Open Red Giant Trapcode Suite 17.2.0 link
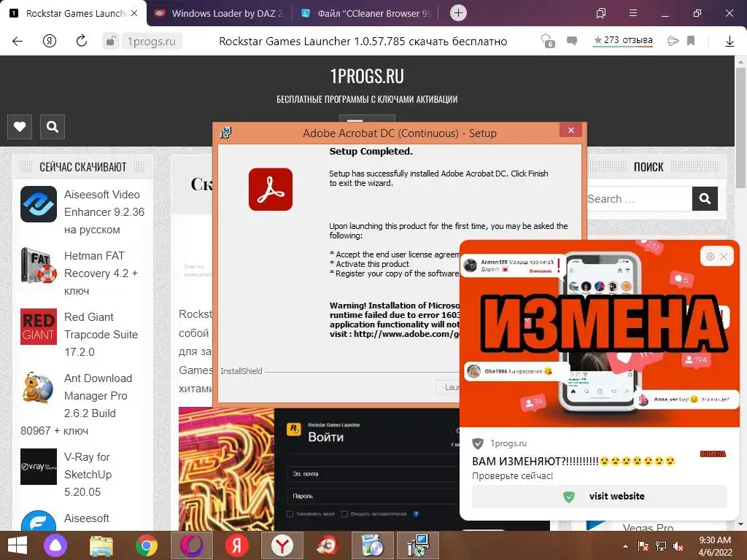Image resolution: width=747 pixels, height=560 pixels. tap(101, 334)
